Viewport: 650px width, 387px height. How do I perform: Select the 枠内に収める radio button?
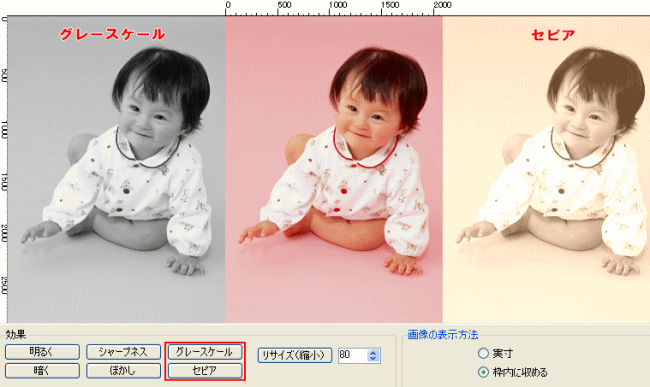(483, 372)
